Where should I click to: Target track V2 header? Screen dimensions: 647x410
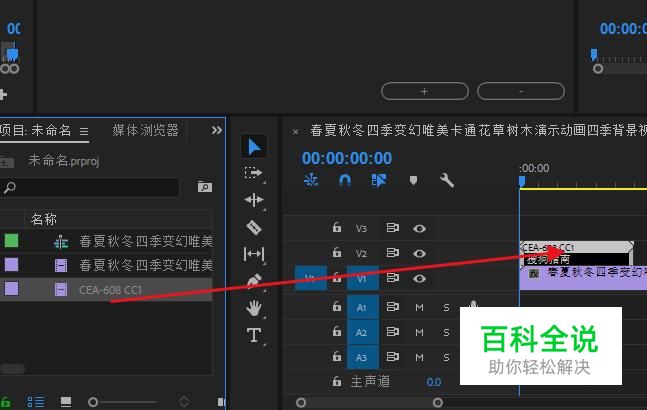tap(361, 254)
